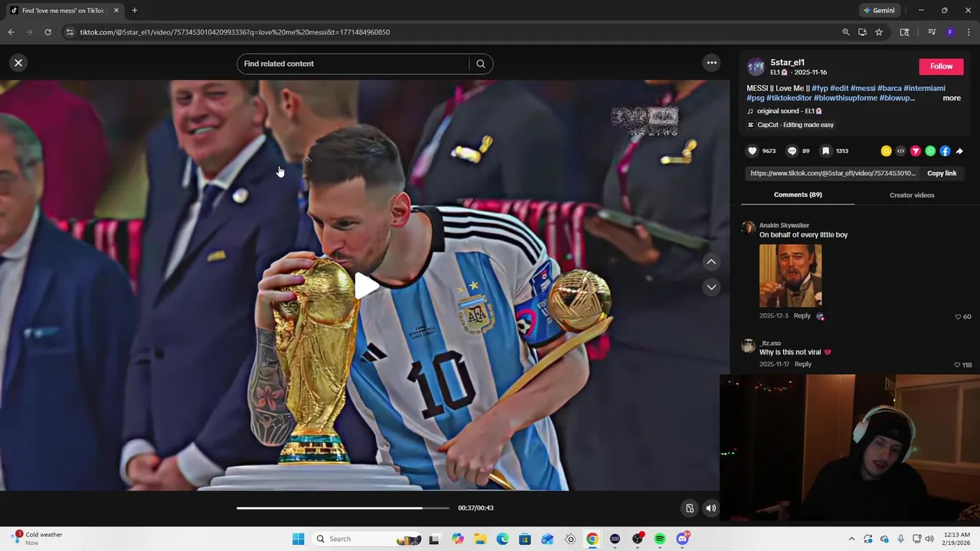Image resolution: width=980 pixels, height=551 pixels.
Task: Play the paused video
Action: click(x=366, y=286)
